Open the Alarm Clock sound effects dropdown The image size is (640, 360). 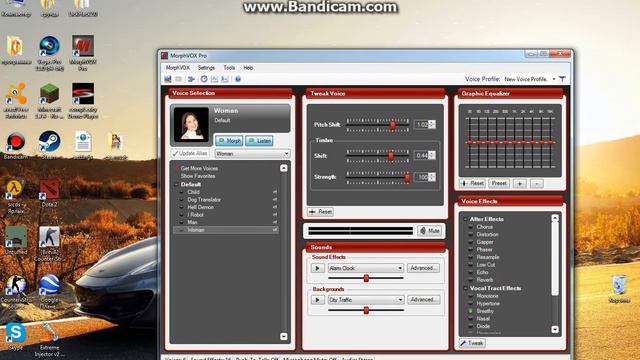(x=366, y=268)
